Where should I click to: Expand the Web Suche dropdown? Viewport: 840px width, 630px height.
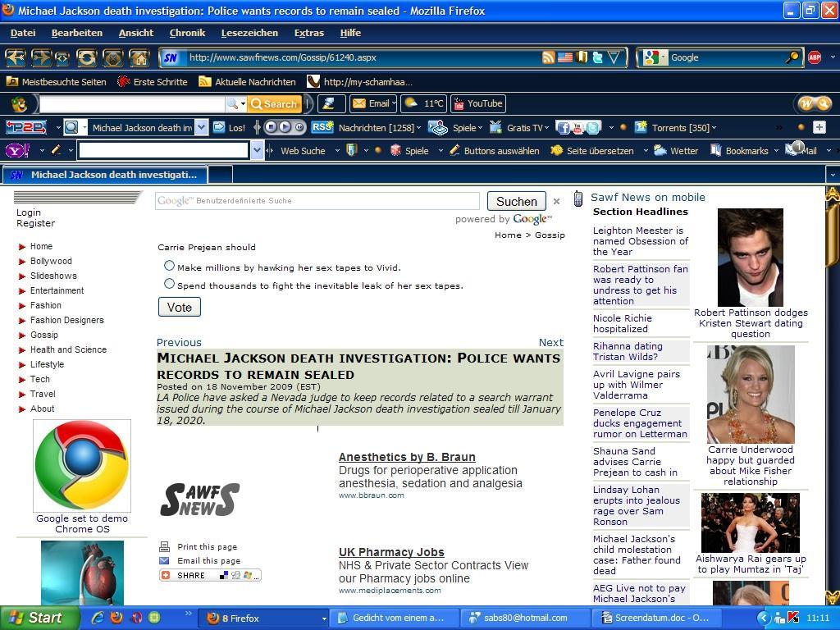click(x=337, y=151)
